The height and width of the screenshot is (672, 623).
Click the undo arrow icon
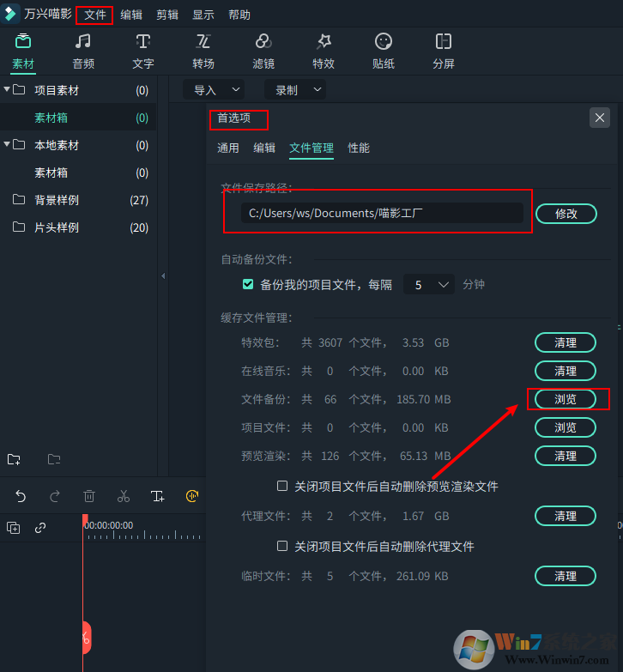21,496
